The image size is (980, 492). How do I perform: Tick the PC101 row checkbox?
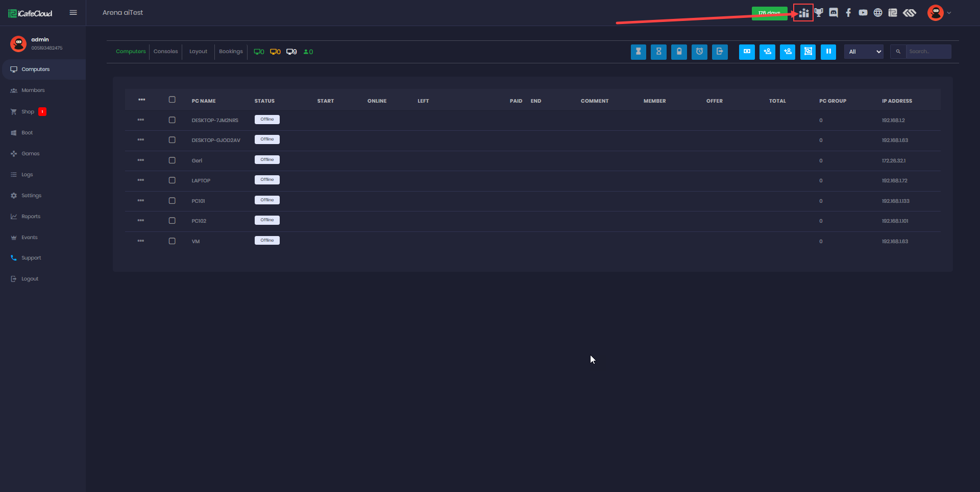[172, 201]
